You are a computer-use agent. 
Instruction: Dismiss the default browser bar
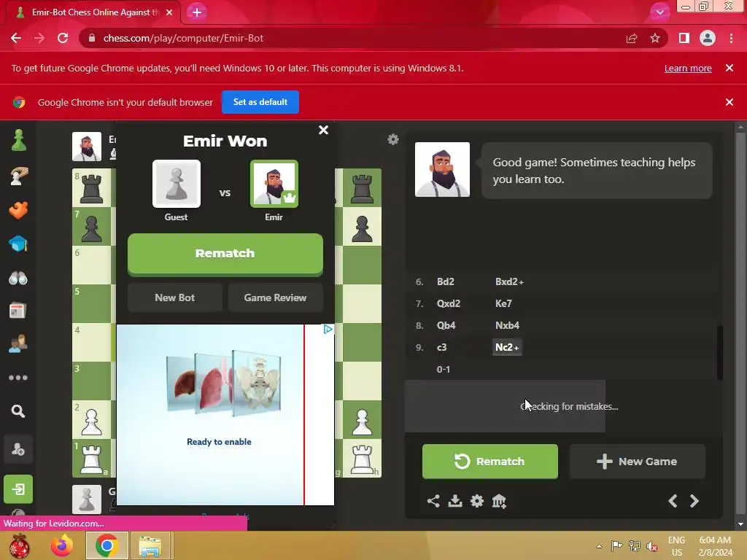[729, 102]
